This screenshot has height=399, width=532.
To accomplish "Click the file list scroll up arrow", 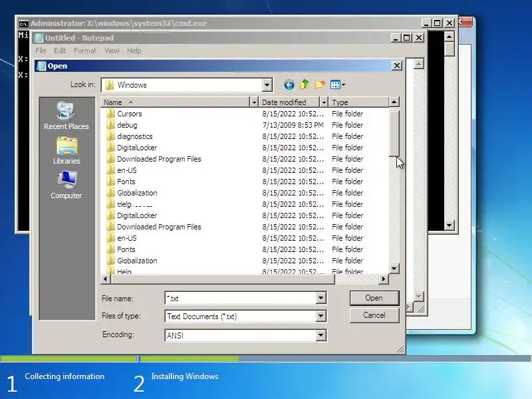I will click(x=394, y=102).
